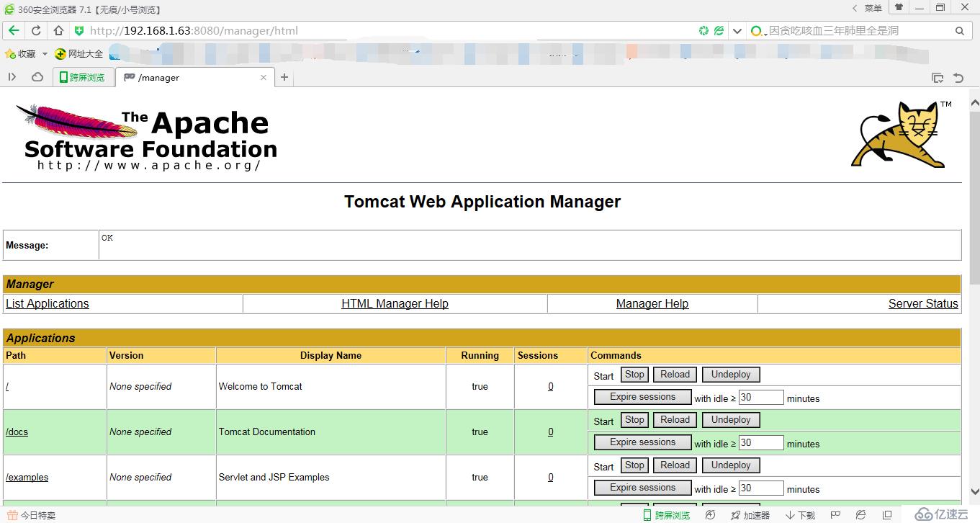The width and height of the screenshot is (980, 523).
Task: Open the Manager Help link
Action: (x=652, y=304)
